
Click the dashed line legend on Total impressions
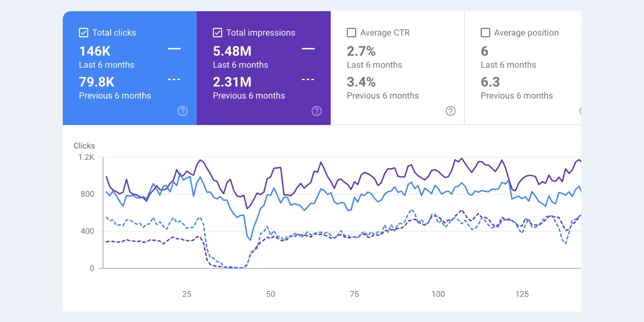tap(308, 80)
